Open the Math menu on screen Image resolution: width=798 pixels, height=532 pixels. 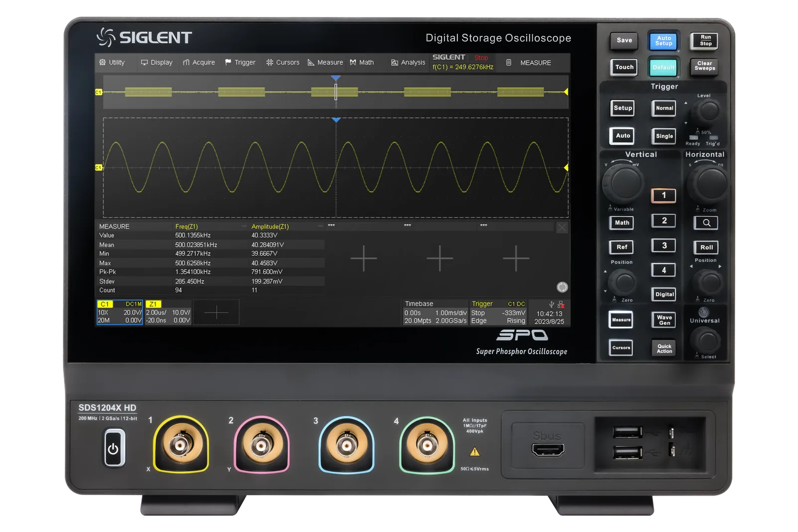click(x=362, y=62)
